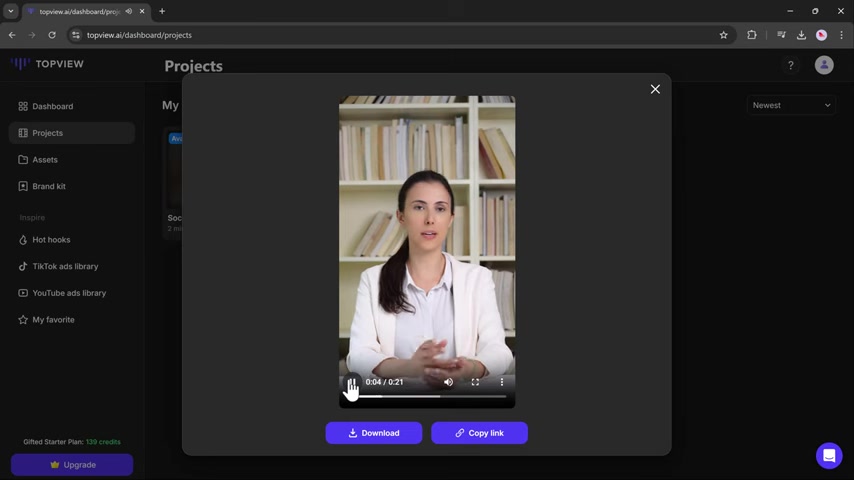Click the TOPVIEW logo
854x480 pixels.
pyautogui.click(x=47, y=64)
